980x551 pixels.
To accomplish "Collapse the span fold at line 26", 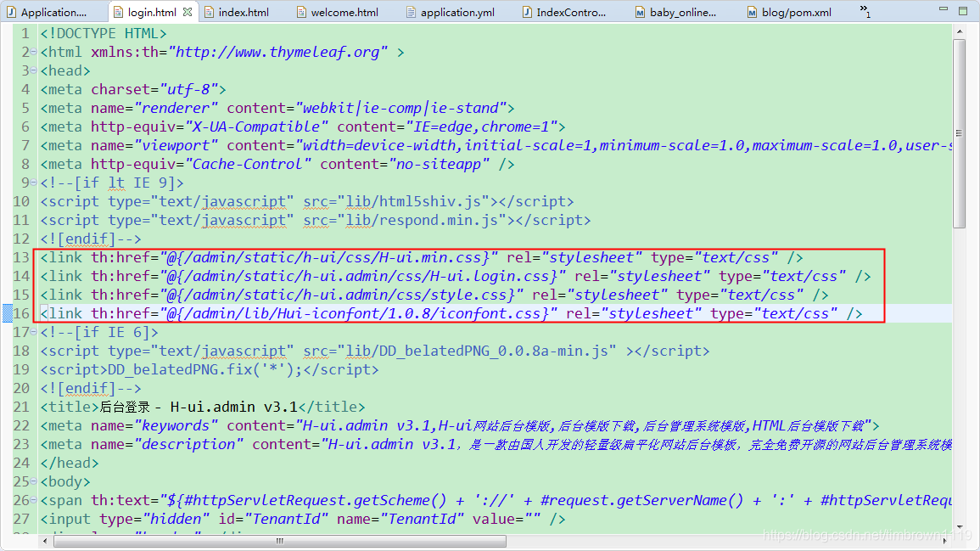I will pyautogui.click(x=34, y=500).
